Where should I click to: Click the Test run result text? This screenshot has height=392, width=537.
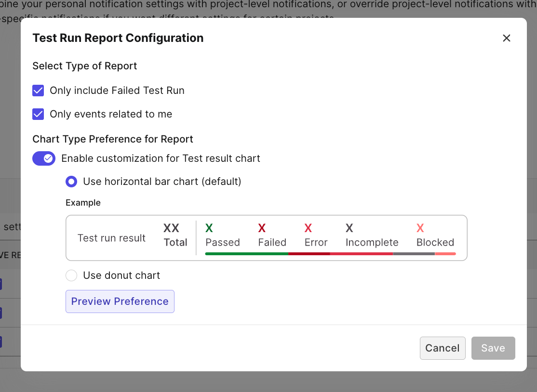pyautogui.click(x=111, y=238)
